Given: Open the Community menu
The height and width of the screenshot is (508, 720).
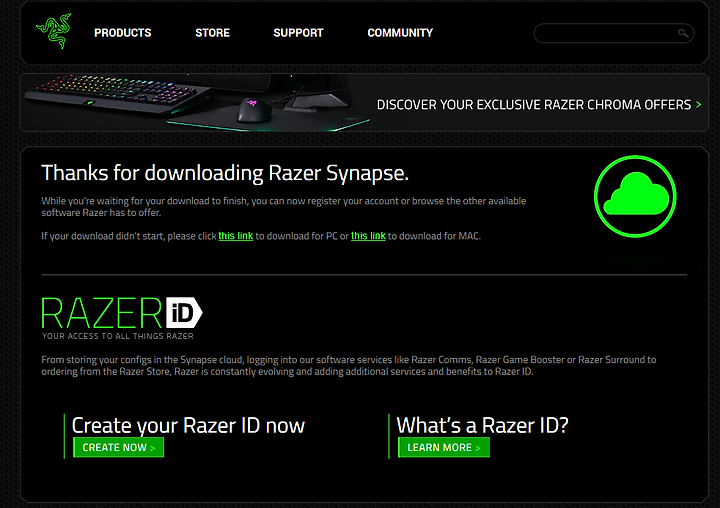Looking at the screenshot, I should point(400,33).
